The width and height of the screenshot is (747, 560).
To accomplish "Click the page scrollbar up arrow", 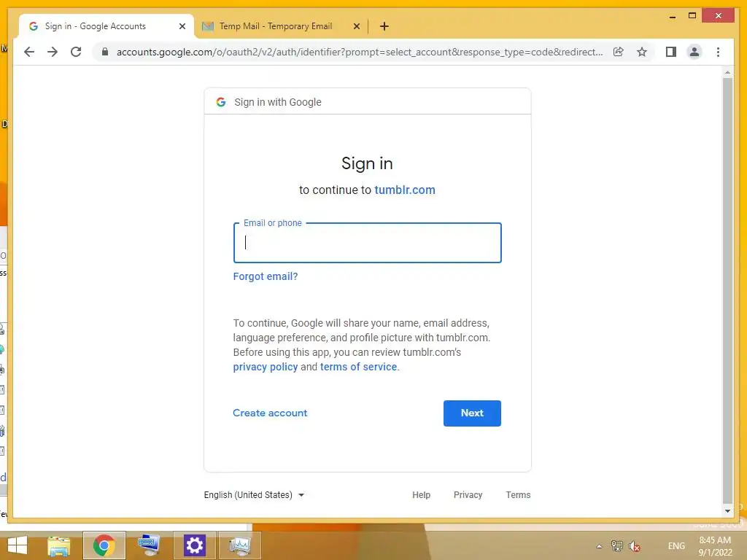I will pyautogui.click(x=727, y=72).
